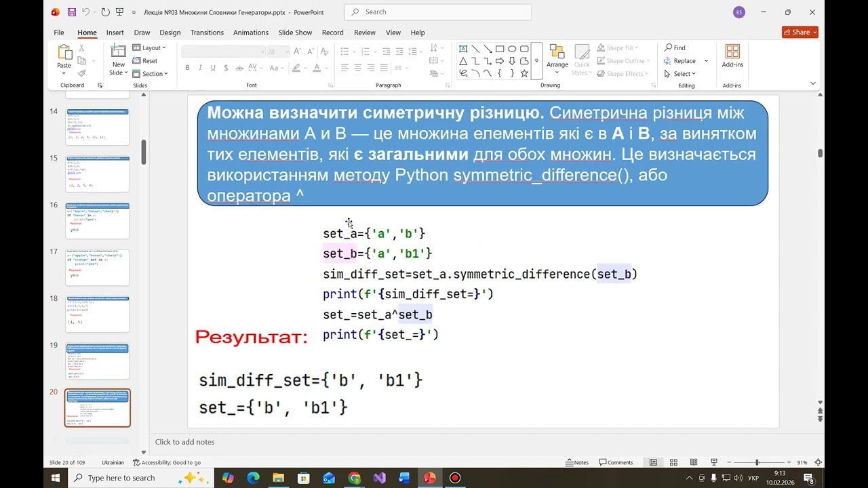Switch to the Design tab
Viewport: 868px width, 488px height.
click(170, 33)
